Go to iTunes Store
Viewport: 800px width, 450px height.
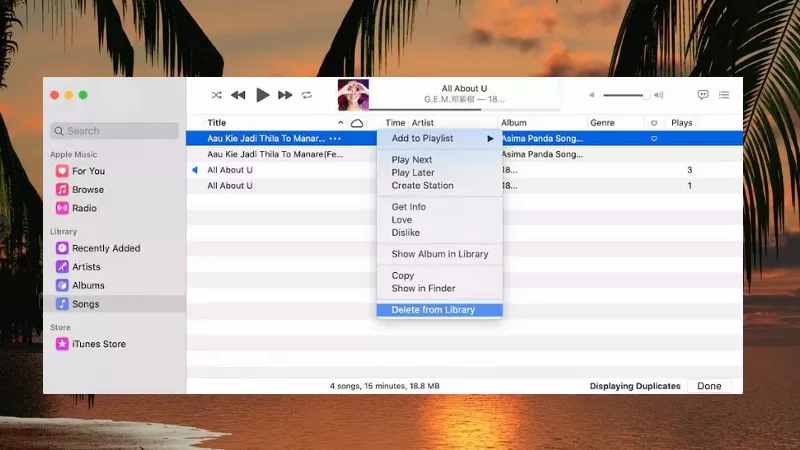[x=98, y=344]
